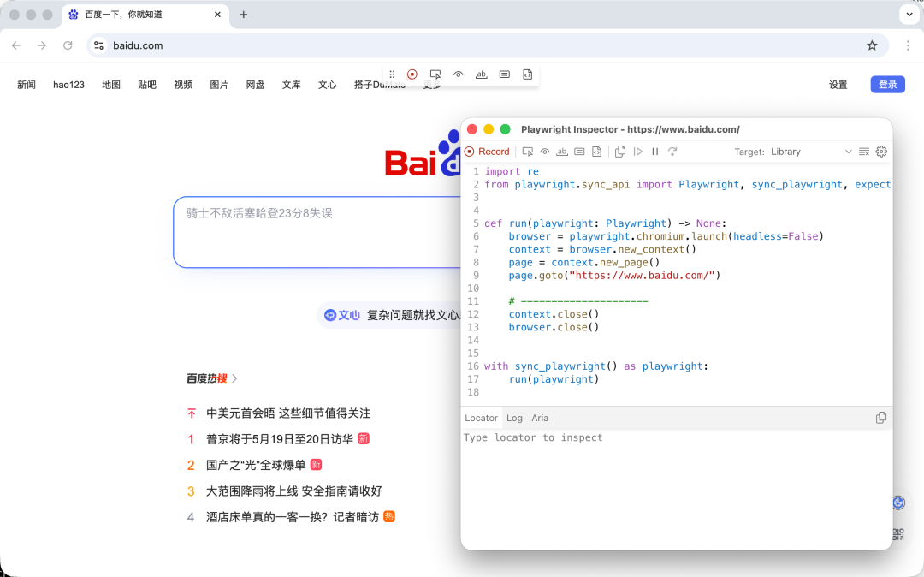Open the 网盘 link
Viewport: 924px width, 577px height.
click(x=255, y=84)
